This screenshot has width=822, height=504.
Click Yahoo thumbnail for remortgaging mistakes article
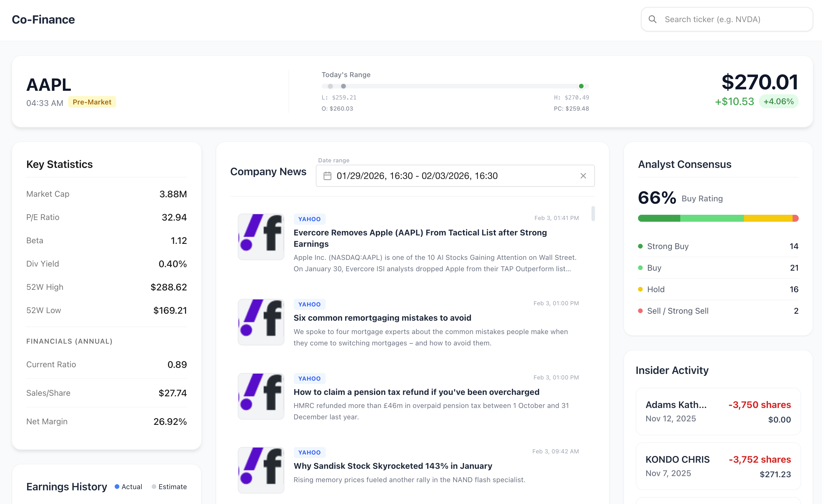click(x=261, y=322)
